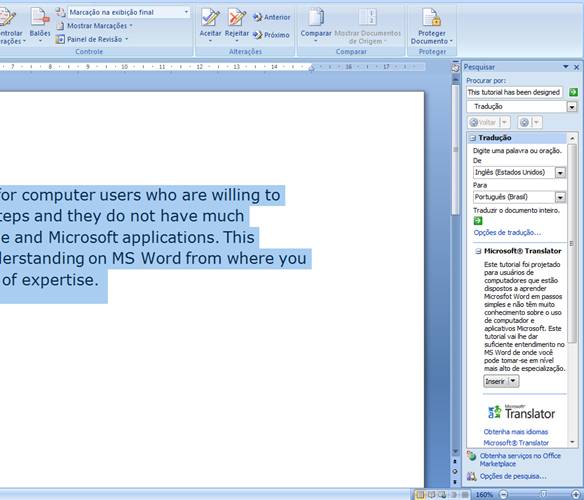
Task: Click the zoom slider handle
Action: [x=543, y=494]
